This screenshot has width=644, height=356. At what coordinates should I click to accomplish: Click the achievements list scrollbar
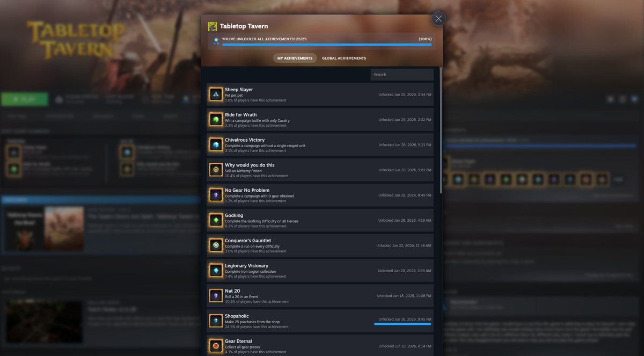[x=441, y=130]
